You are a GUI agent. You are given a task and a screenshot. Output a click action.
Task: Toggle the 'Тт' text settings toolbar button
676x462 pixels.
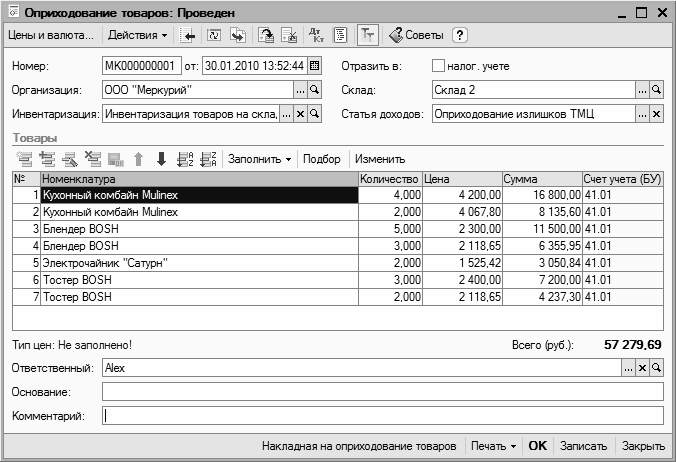(368, 35)
